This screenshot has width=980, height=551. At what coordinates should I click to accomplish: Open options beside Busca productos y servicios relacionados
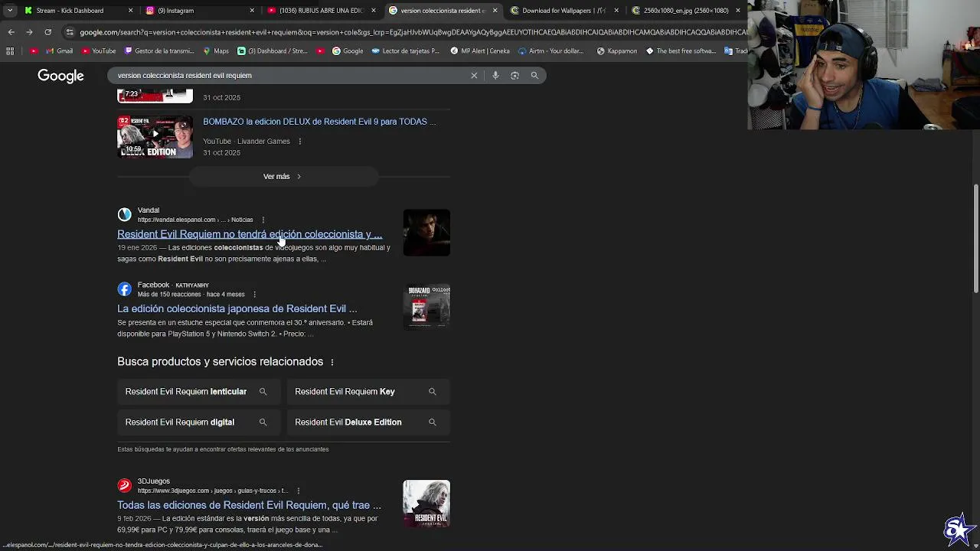click(x=332, y=362)
